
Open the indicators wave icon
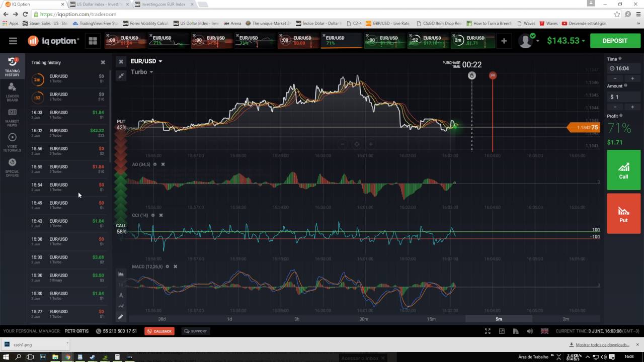coord(121,306)
